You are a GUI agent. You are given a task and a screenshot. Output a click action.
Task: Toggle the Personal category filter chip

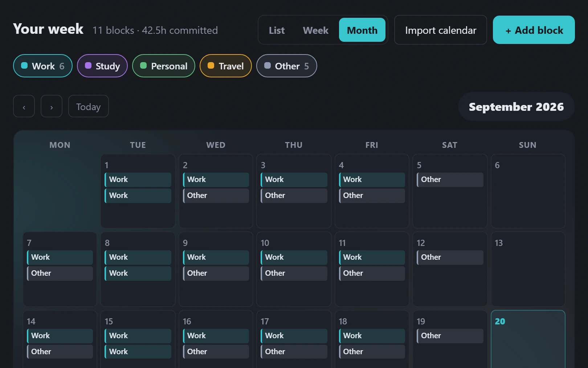[x=164, y=66]
